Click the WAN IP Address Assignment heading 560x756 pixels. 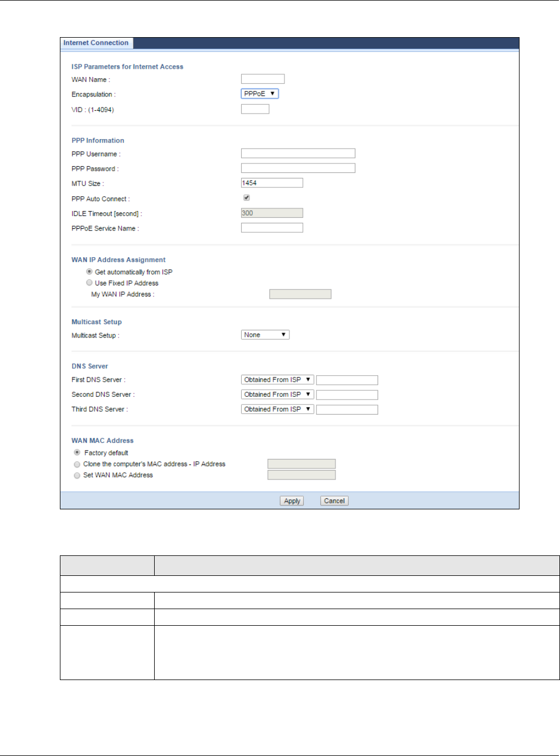[119, 260]
